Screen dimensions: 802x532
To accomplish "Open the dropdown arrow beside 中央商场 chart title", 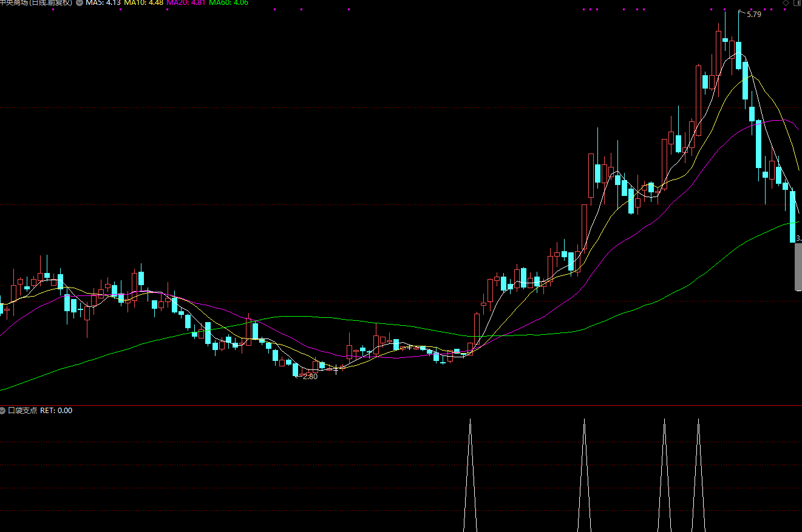I will [x=79, y=2].
